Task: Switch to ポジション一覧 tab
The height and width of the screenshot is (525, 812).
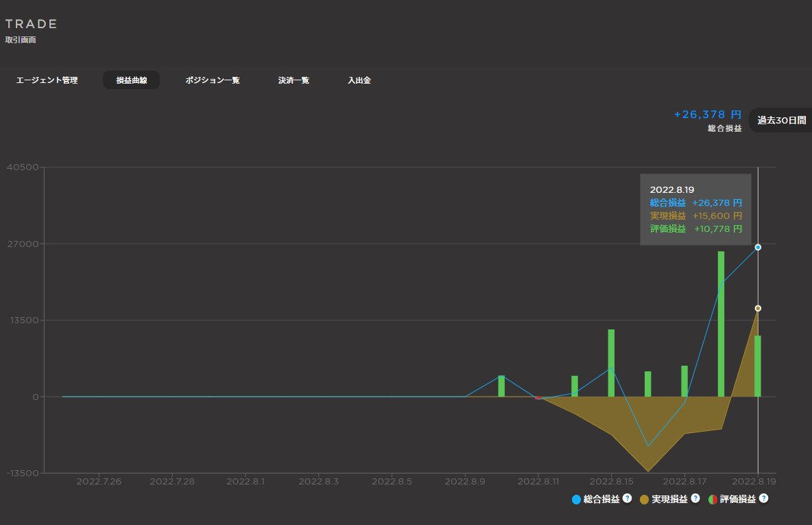Action: click(213, 80)
